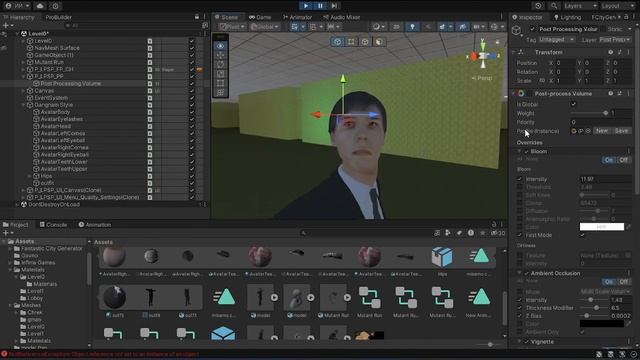Click the Bloom Intensity value field

606,179
